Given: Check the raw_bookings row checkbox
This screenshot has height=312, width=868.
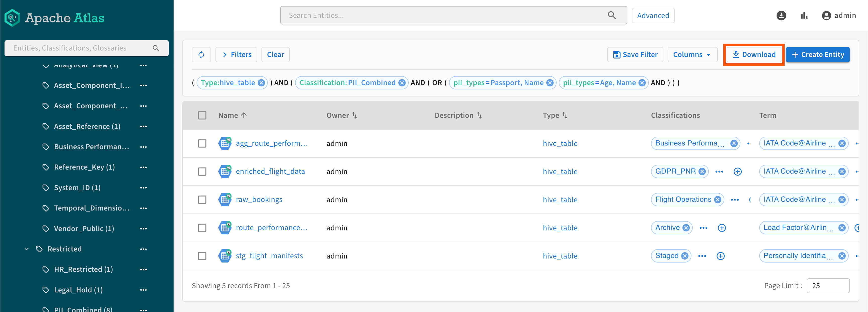Looking at the screenshot, I should 202,200.
